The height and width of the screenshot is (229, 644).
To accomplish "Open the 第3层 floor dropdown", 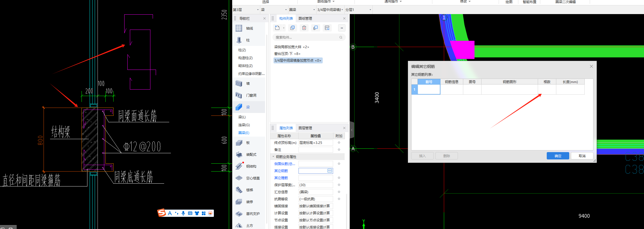I will (246, 10).
